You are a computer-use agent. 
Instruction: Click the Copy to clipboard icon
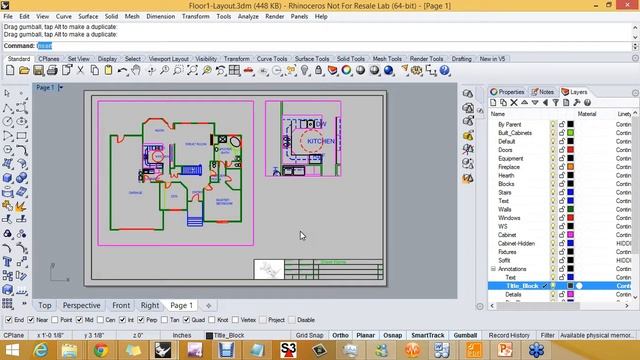(x=94, y=70)
